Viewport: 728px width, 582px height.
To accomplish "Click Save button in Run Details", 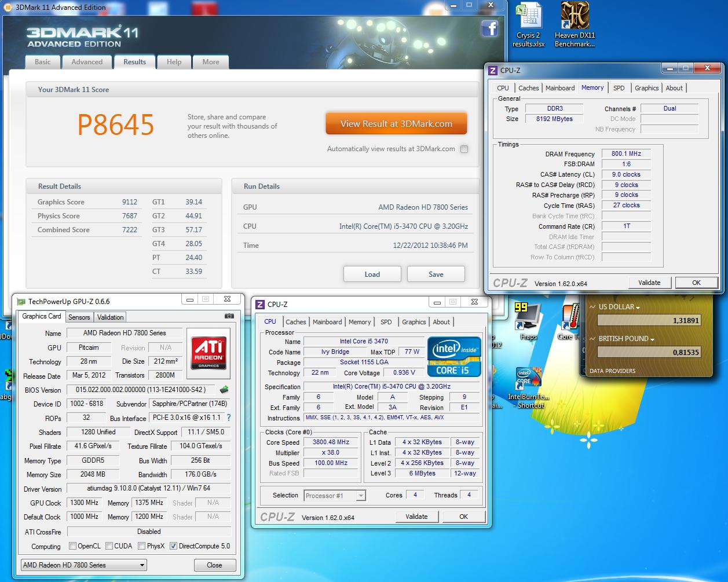I will (x=436, y=274).
